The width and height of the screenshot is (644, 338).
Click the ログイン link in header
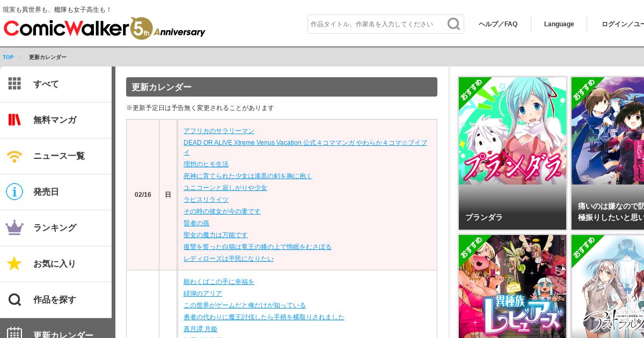coord(623,24)
